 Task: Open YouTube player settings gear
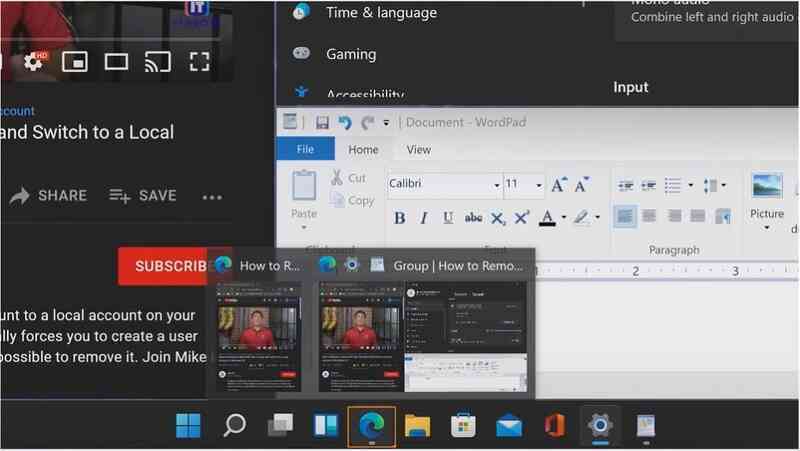tap(34, 62)
